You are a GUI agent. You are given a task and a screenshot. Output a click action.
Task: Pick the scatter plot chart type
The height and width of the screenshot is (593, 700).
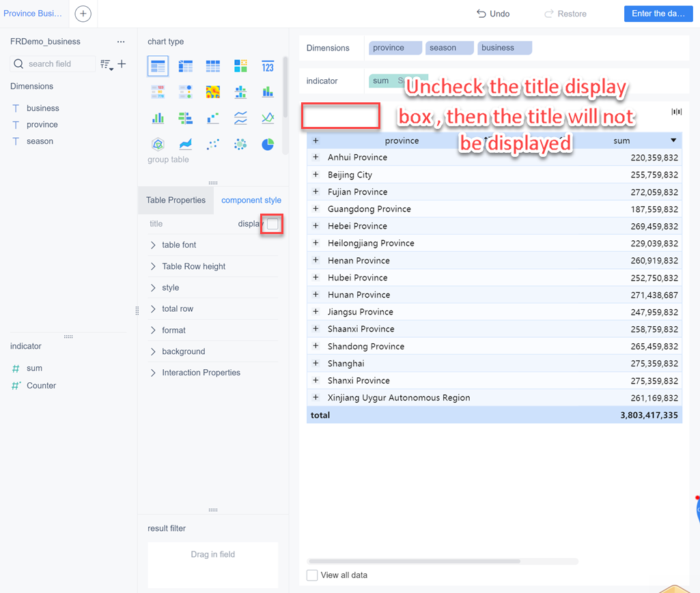(x=213, y=144)
